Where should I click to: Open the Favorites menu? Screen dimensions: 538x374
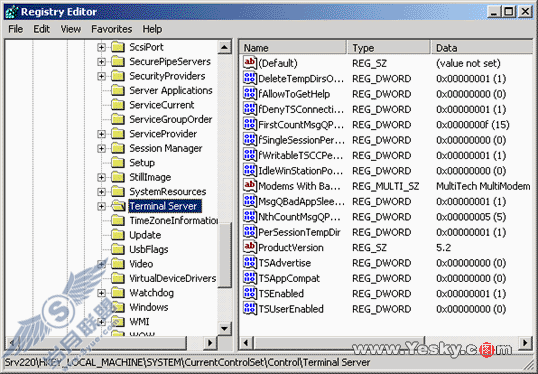[112, 29]
